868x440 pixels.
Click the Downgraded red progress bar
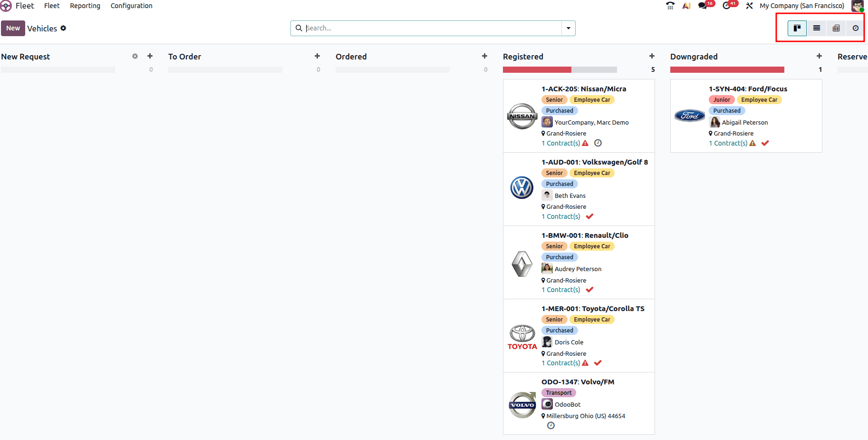(x=727, y=69)
